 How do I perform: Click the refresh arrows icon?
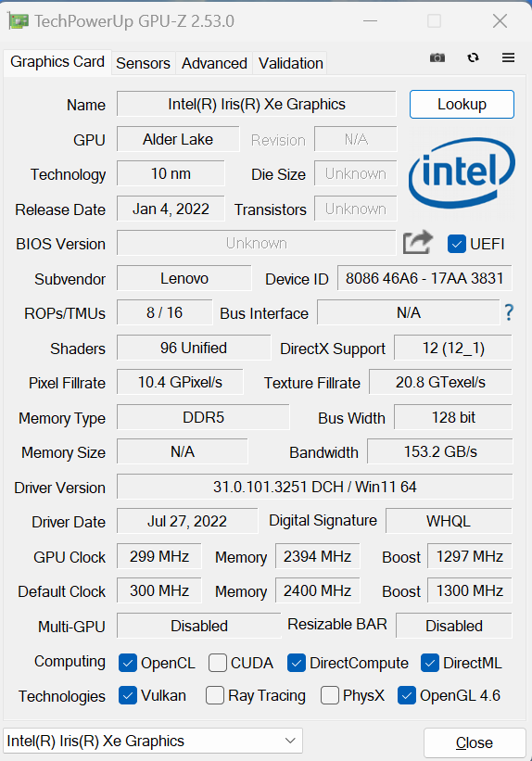point(473,57)
